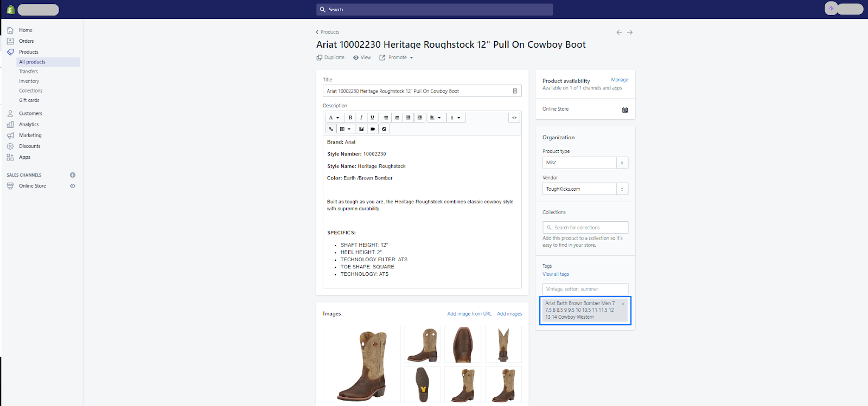Clear formatting in the description
The image size is (868, 406).
384,129
